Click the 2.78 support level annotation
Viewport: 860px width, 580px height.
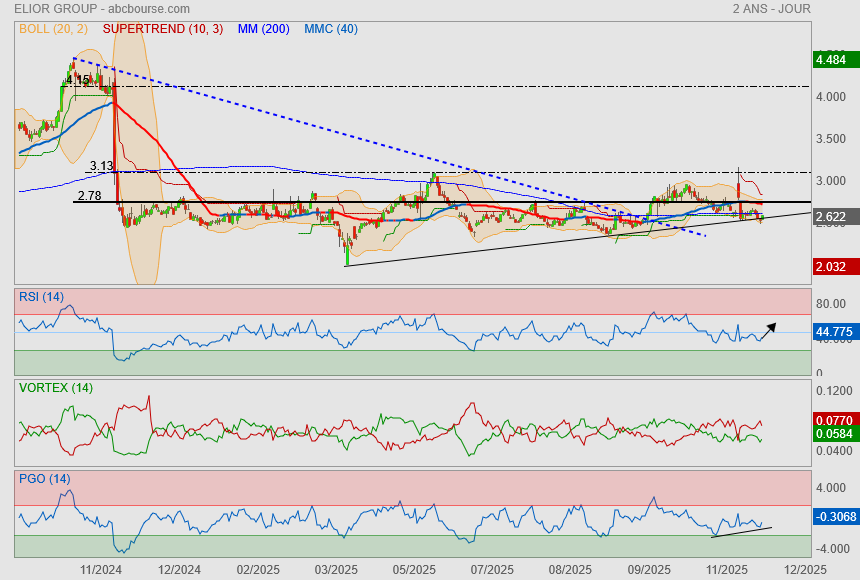[89, 196]
